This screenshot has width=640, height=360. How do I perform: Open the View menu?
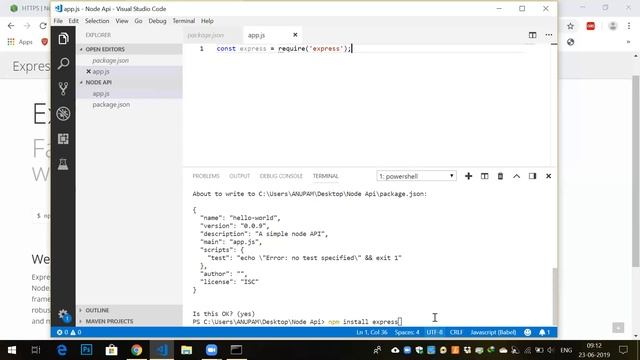click(122, 21)
